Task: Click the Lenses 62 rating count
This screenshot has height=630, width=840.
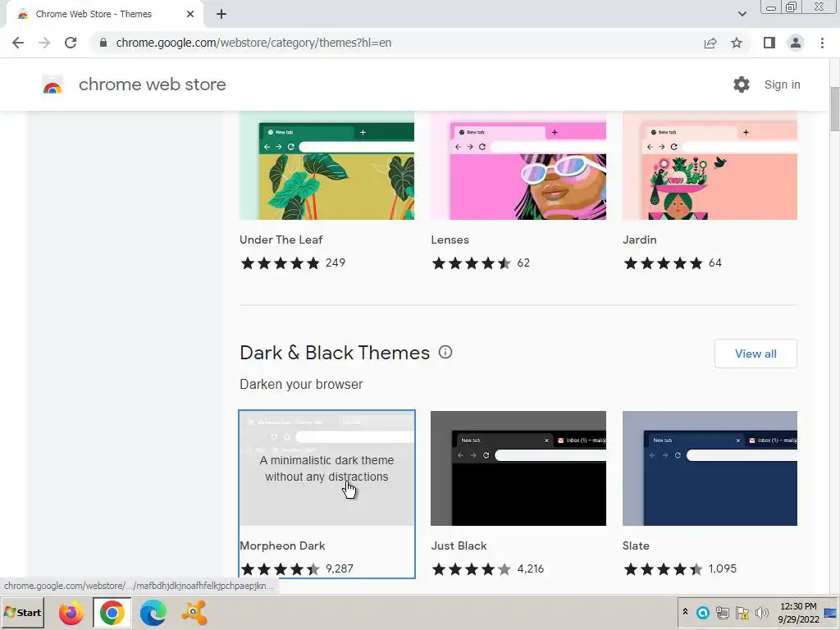Action: click(x=523, y=263)
